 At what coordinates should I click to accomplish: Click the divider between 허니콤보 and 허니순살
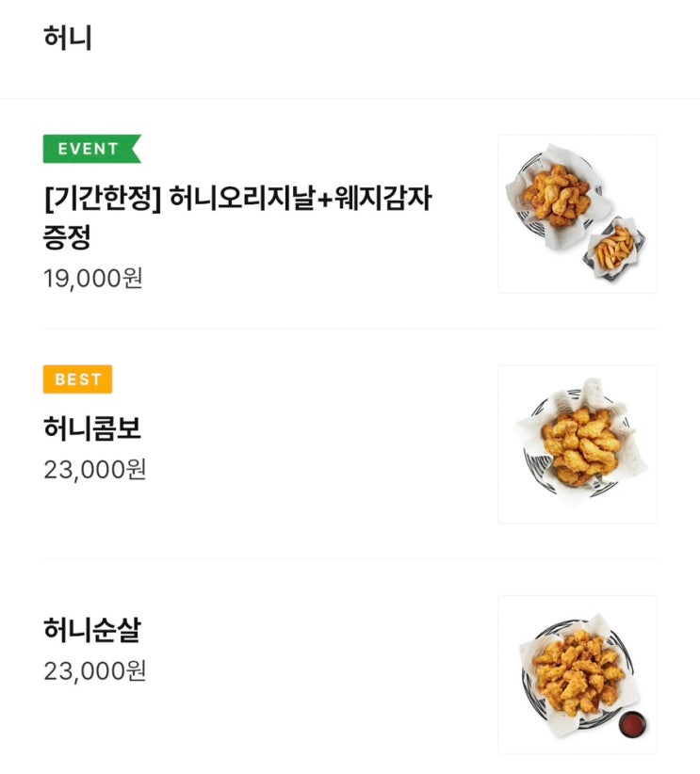pos(350,559)
